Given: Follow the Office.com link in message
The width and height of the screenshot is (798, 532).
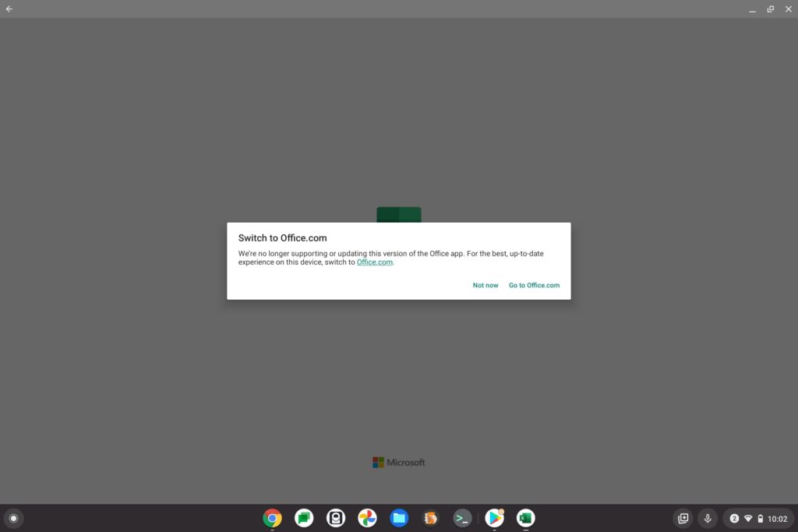Looking at the screenshot, I should [x=375, y=262].
